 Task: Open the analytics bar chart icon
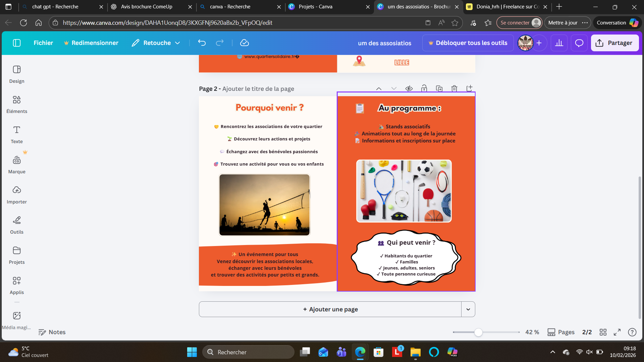[559, 43]
